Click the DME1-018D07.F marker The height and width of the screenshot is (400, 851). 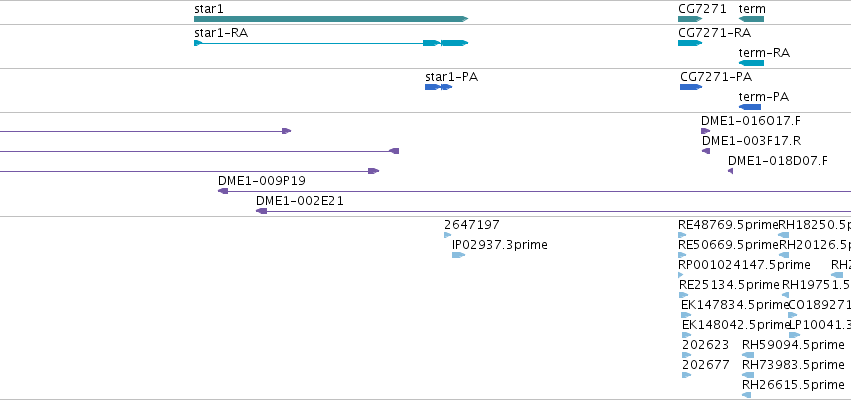[731, 171]
